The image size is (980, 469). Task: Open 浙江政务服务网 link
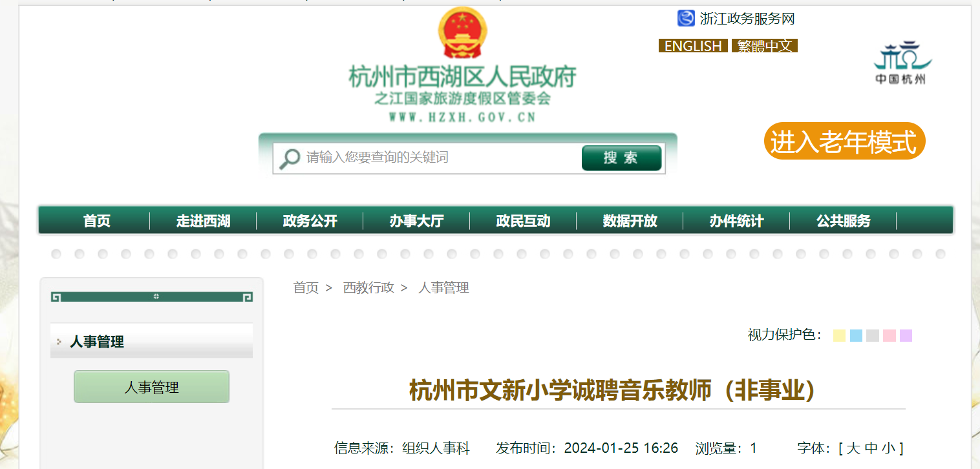747,19
